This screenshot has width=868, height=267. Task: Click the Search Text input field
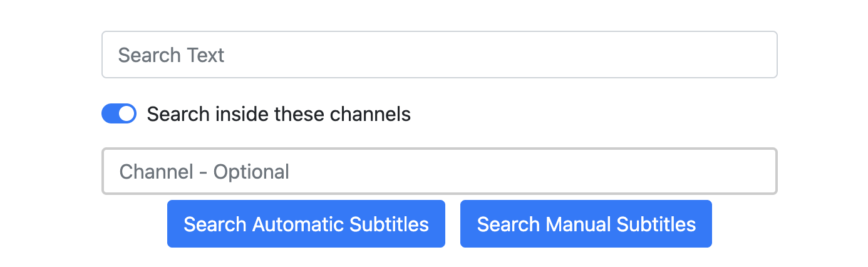[439, 55]
